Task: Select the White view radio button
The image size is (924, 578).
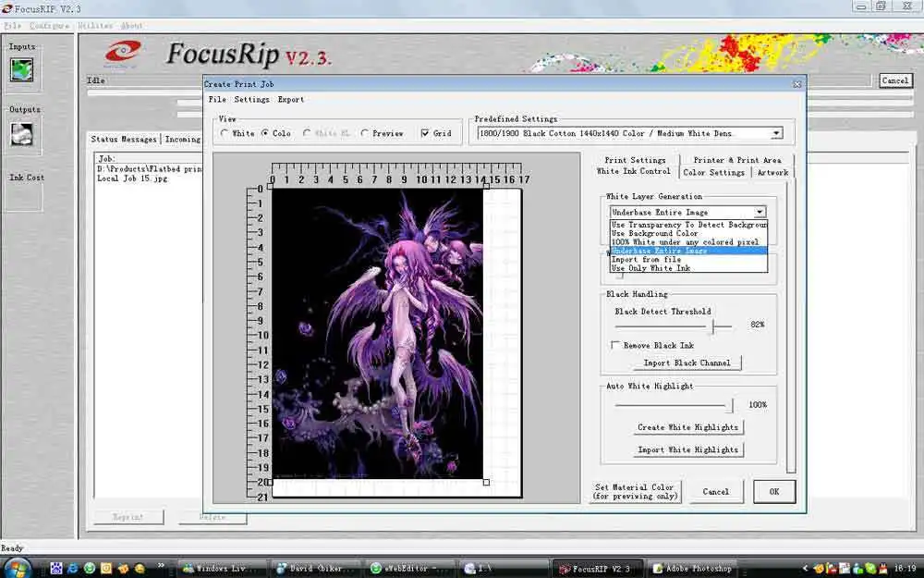Action: tap(225, 133)
